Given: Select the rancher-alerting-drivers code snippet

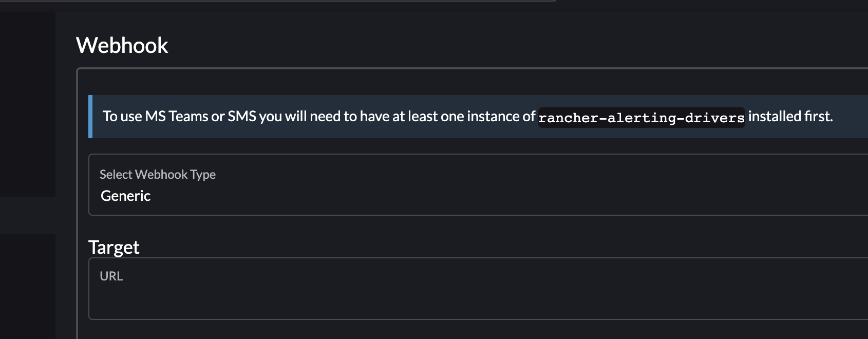Looking at the screenshot, I should 641,117.
